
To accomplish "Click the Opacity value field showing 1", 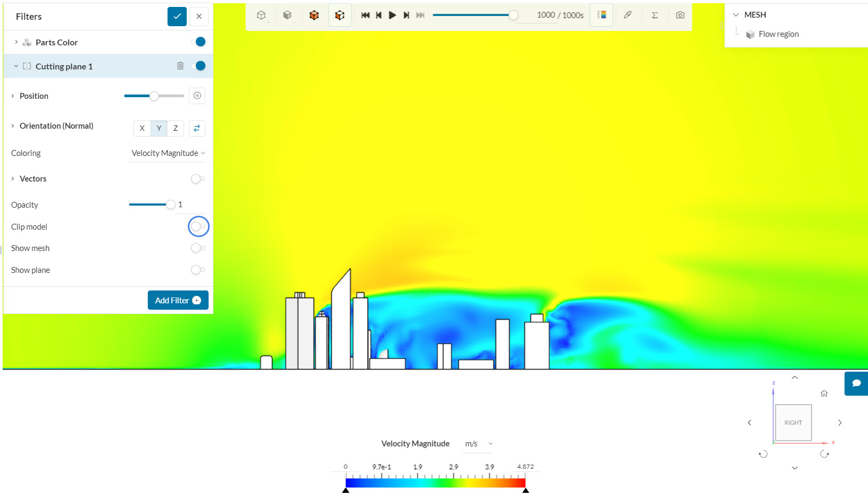I will coord(190,205).
